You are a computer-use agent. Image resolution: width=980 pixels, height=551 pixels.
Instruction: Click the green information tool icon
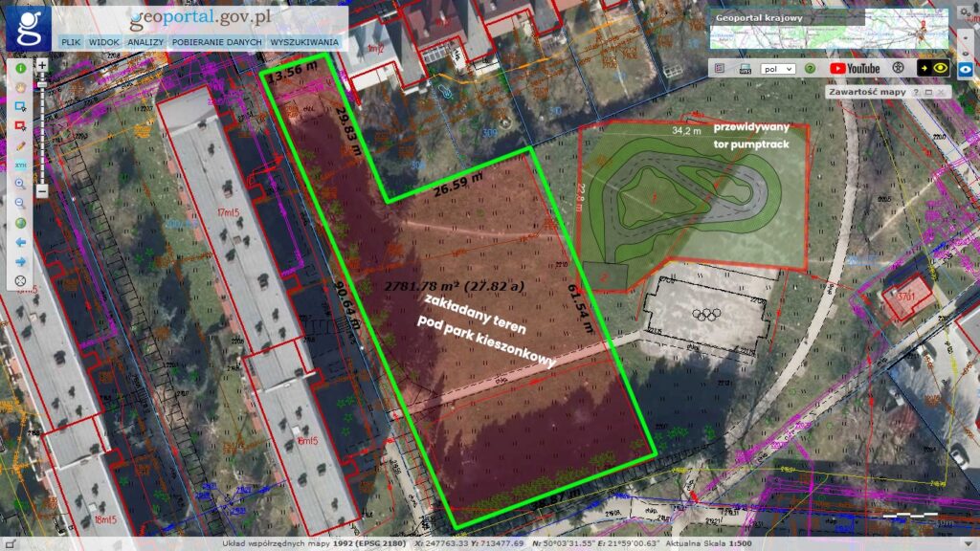coord(19,69)
